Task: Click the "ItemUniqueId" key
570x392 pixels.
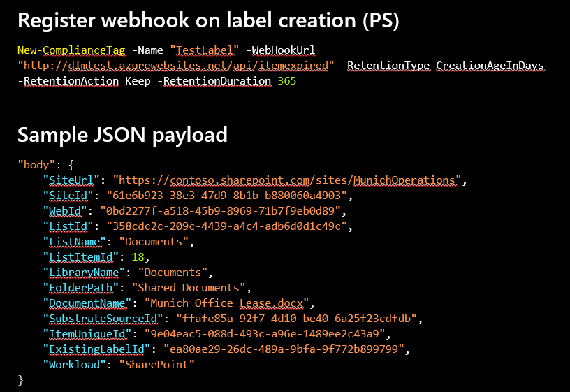Action: [x=87, y=334]
